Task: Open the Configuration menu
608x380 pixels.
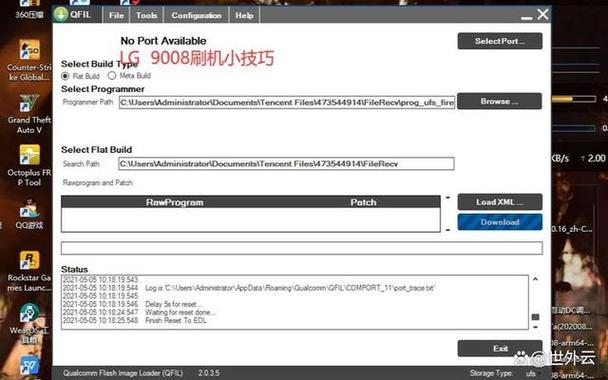Action: 196,16
